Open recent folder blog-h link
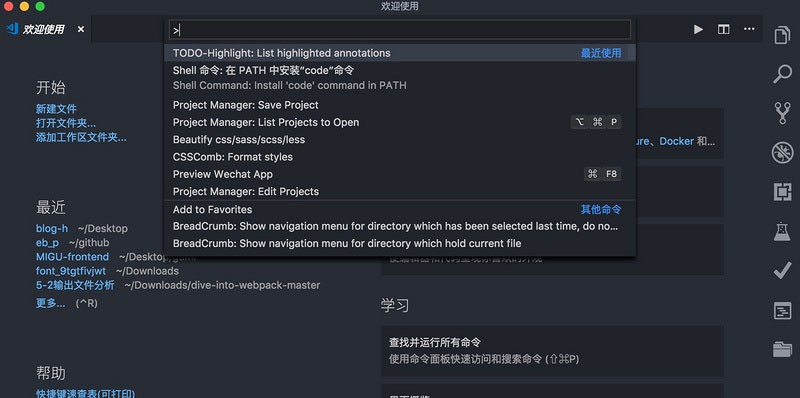 point(52,229)
